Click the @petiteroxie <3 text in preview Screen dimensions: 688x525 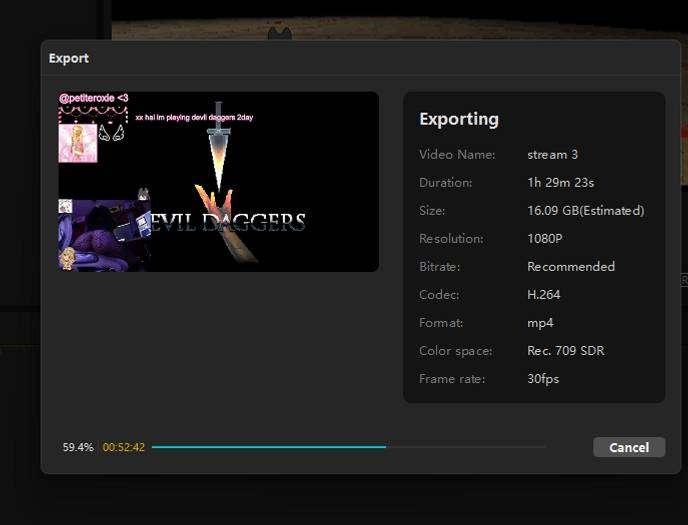click(x=93, y=98)
